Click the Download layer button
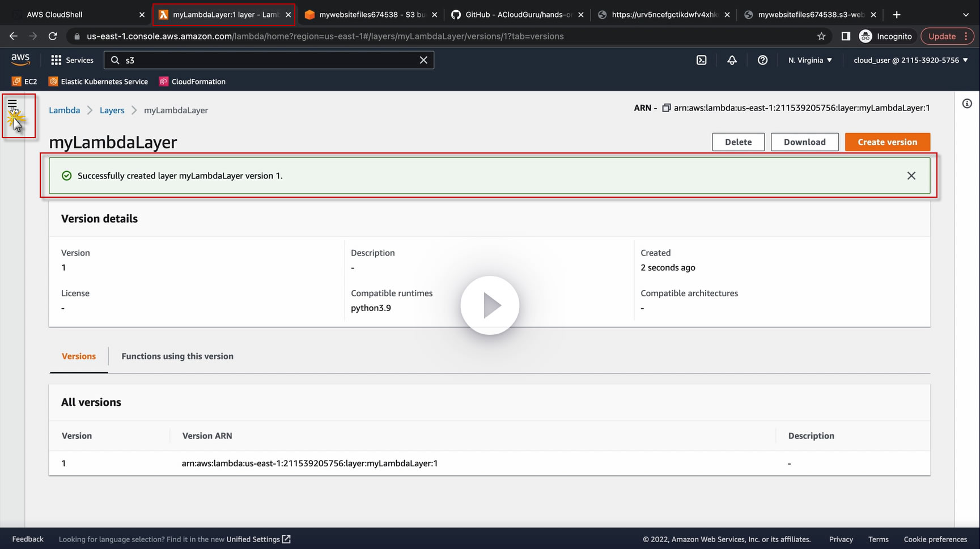980x549 pixels. [805, 142]
